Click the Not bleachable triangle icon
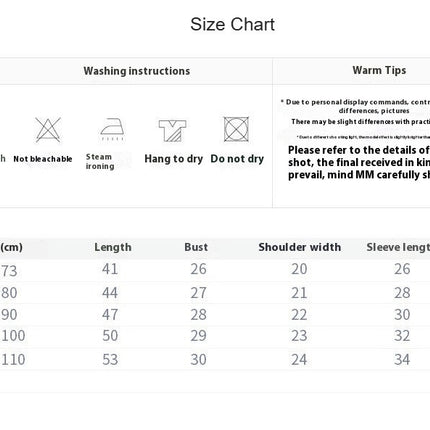 [x=48, y=130]
